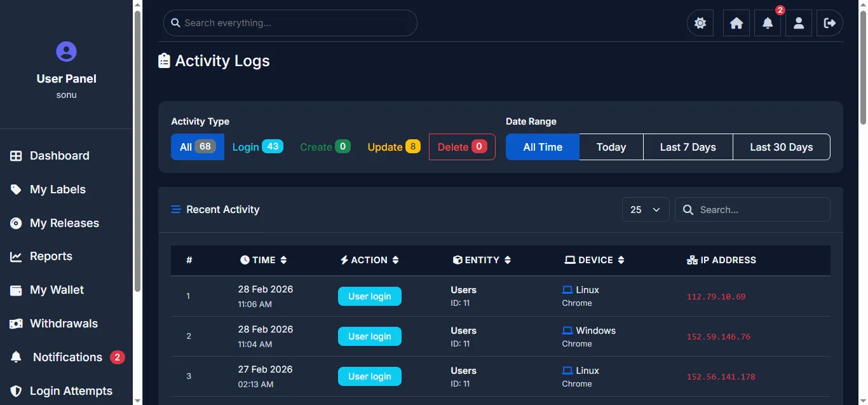Click the logout arrow icon
The width and height of the screenshot is (868, 405).
[830, 23]
